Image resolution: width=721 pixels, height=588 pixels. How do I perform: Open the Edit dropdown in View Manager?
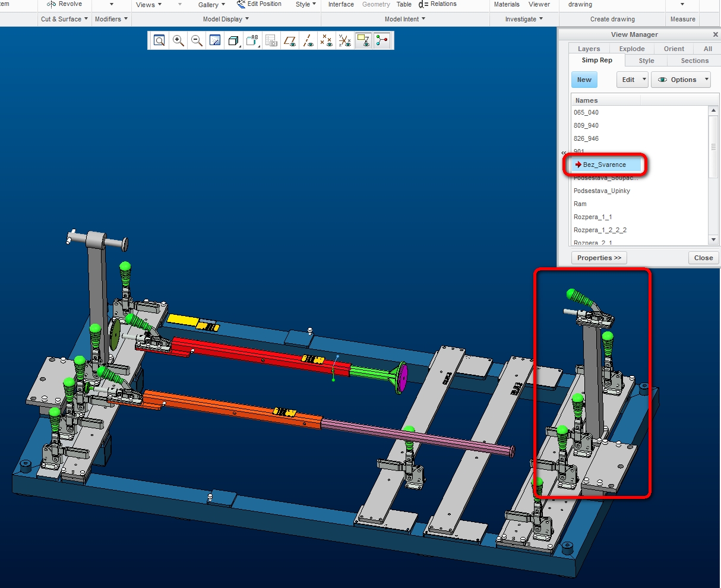tap(632, 80)
